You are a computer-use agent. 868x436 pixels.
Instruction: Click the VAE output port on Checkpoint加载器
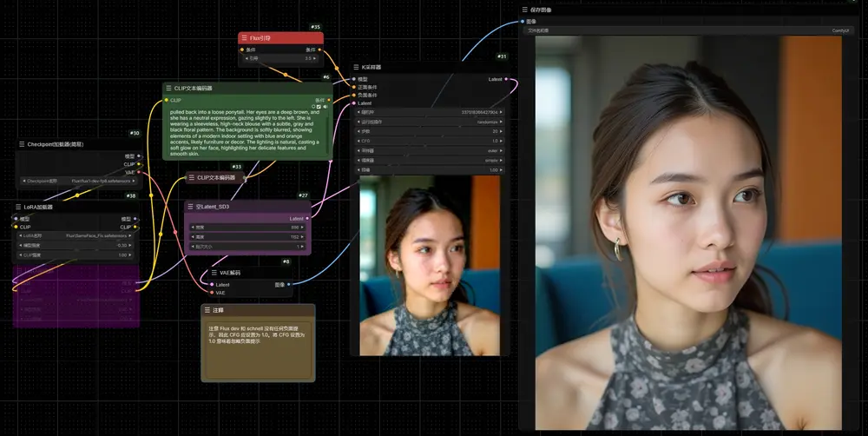[x=139, y=172]
